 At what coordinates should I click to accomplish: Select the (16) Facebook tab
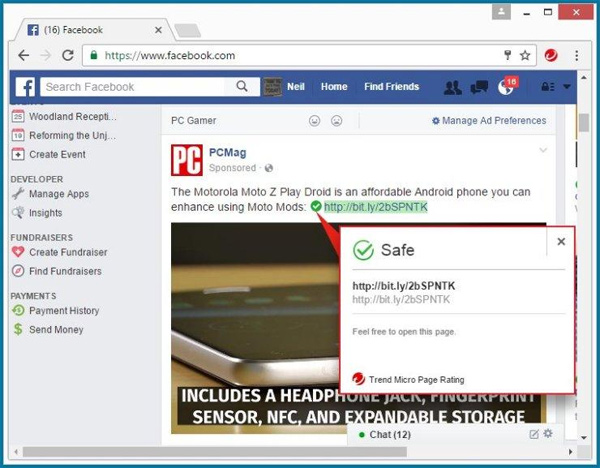93,30
